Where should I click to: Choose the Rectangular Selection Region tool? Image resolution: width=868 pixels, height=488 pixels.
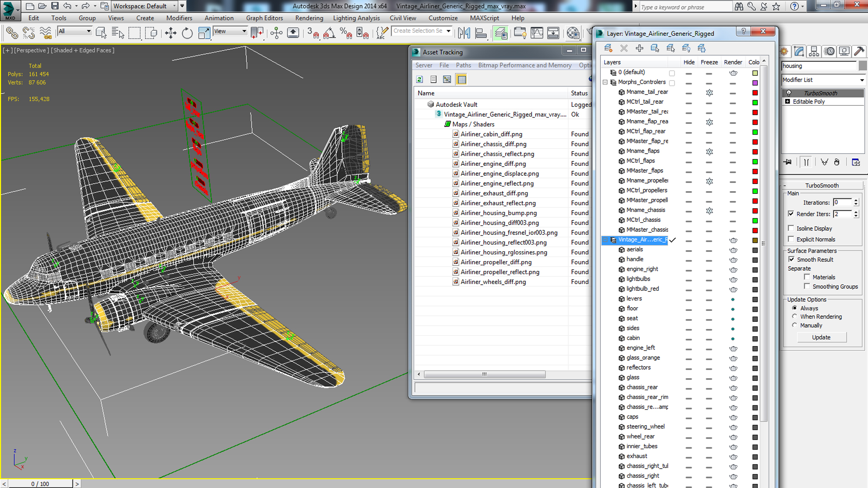134,33
